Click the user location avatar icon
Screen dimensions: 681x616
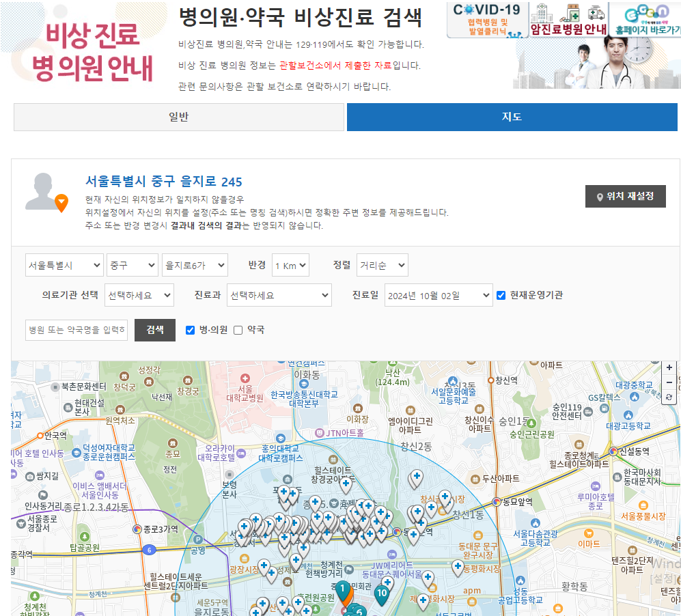coord(46,191)
